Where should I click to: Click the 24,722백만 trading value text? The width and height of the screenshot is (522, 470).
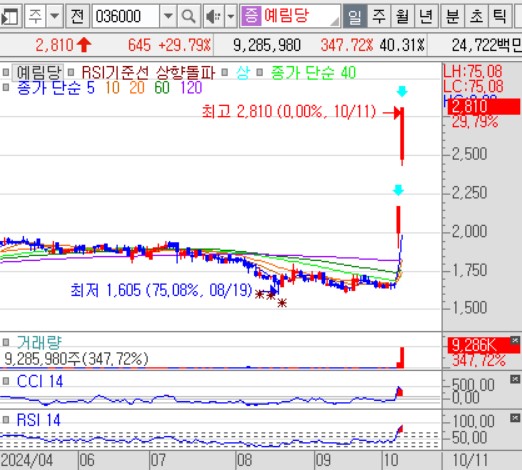pos(487,45)
